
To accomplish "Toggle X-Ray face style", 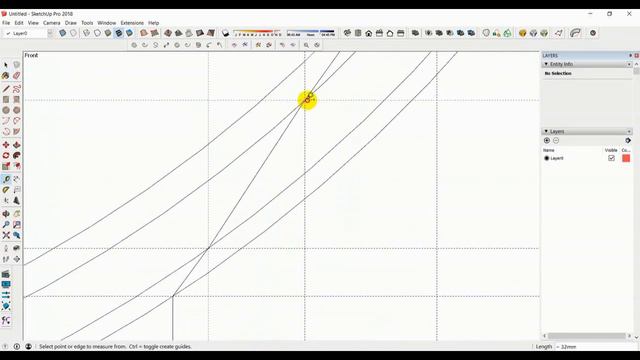I will tap(62, 33).
